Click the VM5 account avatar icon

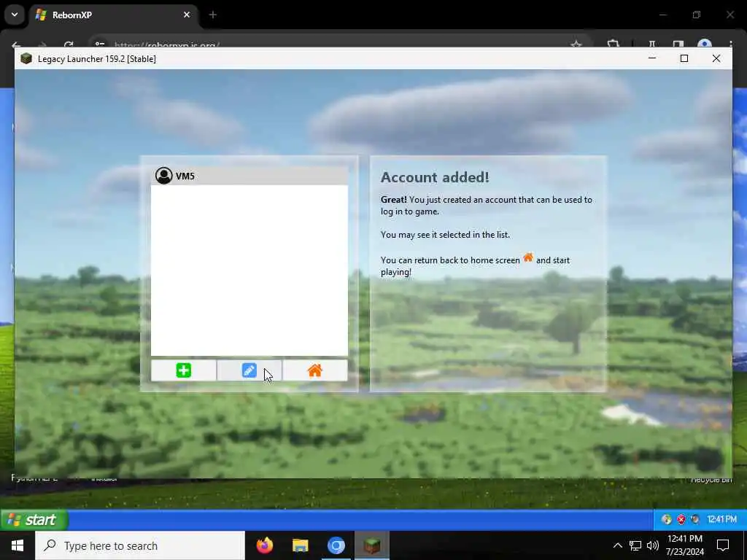164,176
